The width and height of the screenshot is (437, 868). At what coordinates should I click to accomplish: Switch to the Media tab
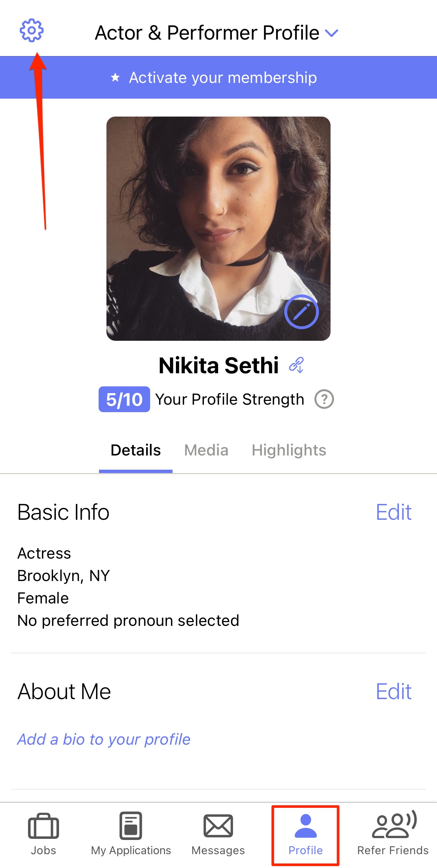tap(206, 450)
